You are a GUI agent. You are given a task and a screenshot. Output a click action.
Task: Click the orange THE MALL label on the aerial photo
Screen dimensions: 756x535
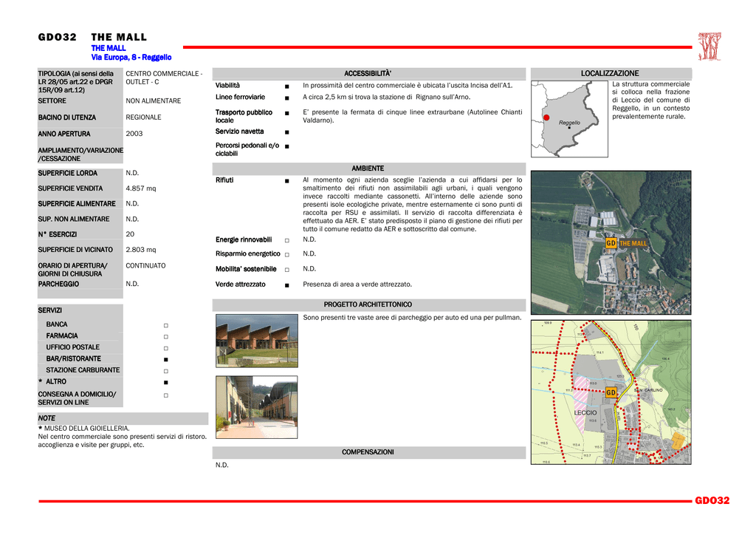pos(633,244)
